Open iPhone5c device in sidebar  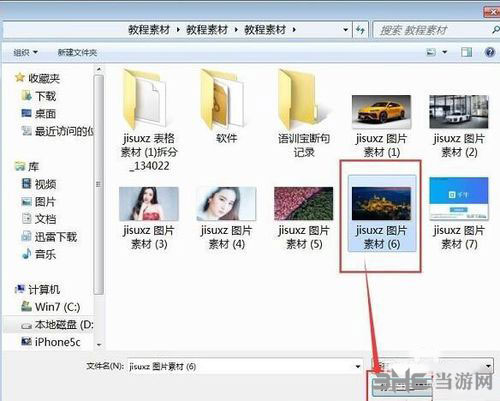pos(57,342)
